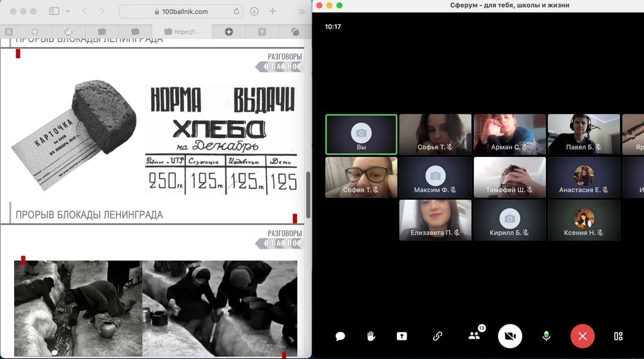Screen dimensions: 644x359
Task: Select your own video tile labeled Вы
Action: click(361, 134)
